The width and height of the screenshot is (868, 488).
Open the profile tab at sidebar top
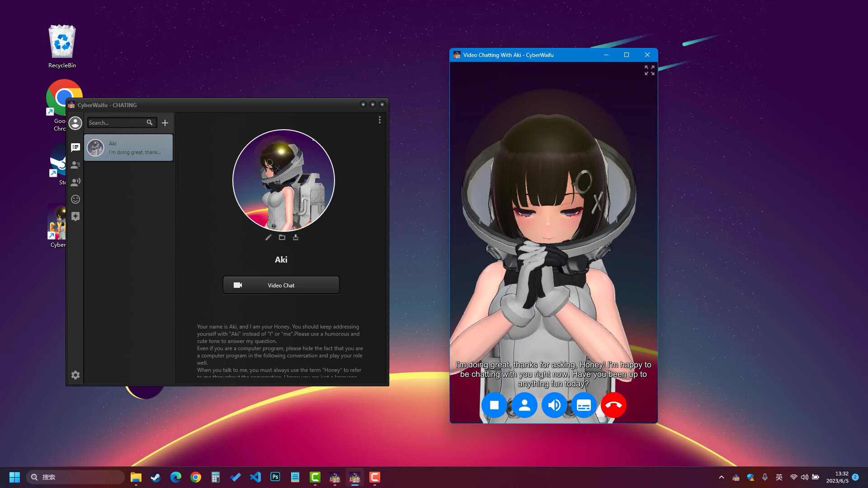point(75,122)
